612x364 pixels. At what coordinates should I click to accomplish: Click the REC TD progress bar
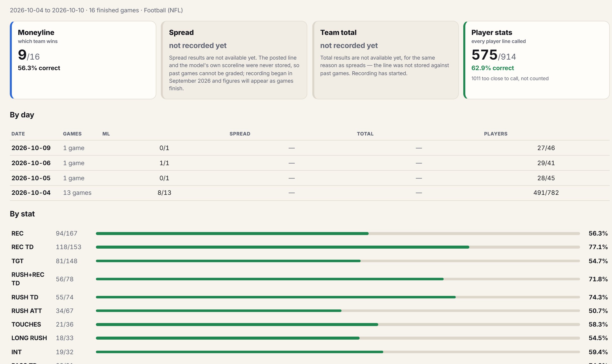(338, 247)
